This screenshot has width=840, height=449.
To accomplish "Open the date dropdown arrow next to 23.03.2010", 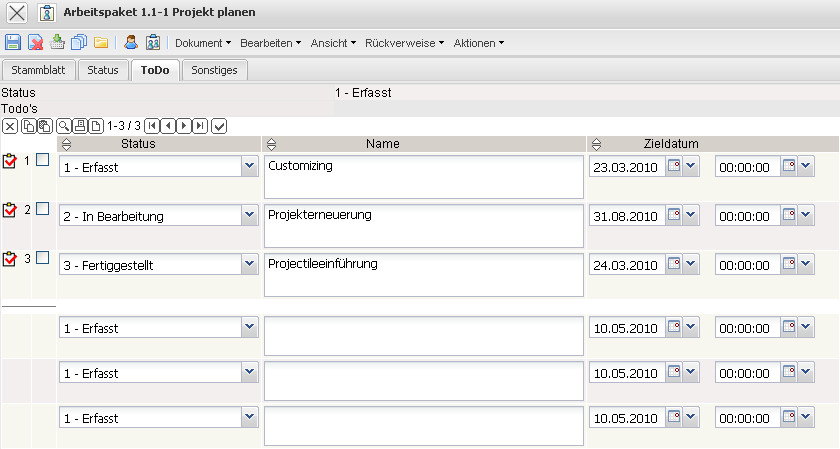I will 691,166.
